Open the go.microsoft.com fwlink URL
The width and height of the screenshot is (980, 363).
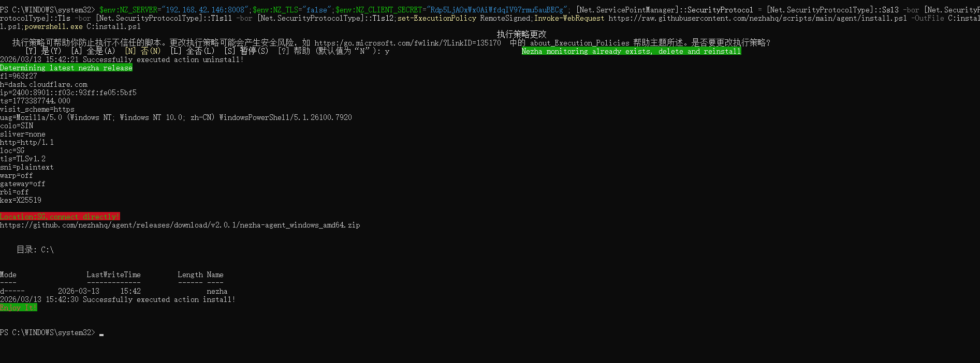(407, 43)
